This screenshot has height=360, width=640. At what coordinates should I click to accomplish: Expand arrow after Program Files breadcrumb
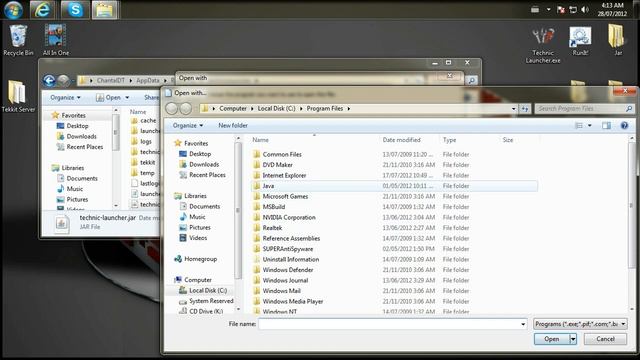[x=349, y=109]
